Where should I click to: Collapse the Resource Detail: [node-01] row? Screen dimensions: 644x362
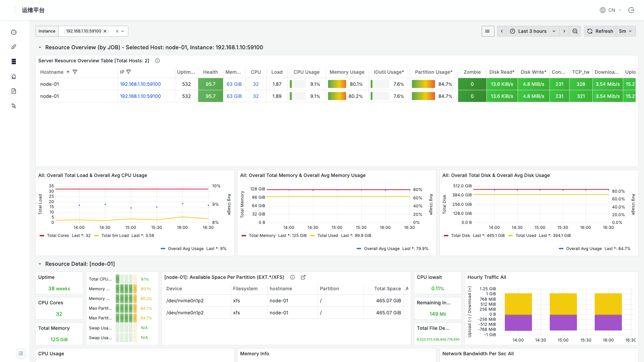[40, 264]
